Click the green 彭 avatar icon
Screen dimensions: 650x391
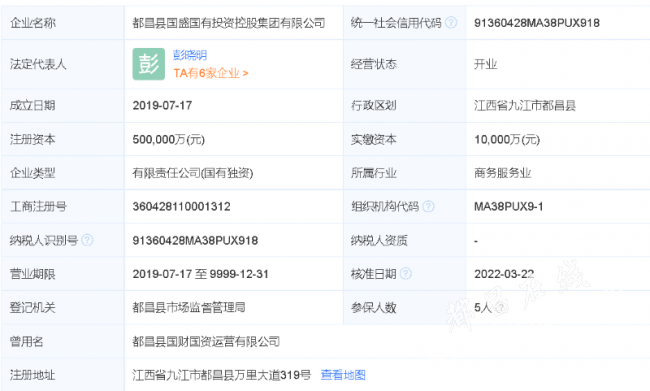tap(149, 64)
